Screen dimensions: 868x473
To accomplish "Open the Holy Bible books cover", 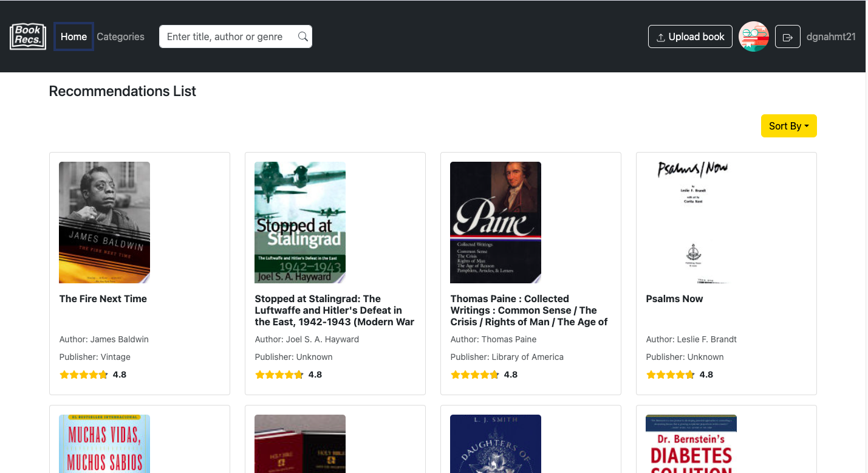I will point(300,444).
